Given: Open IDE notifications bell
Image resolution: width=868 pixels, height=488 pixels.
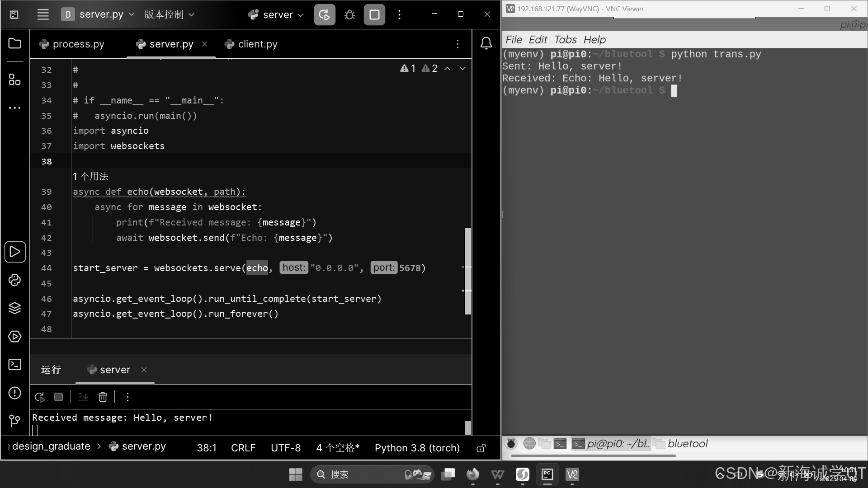Looking at the screenshot, I should (486, 44).
